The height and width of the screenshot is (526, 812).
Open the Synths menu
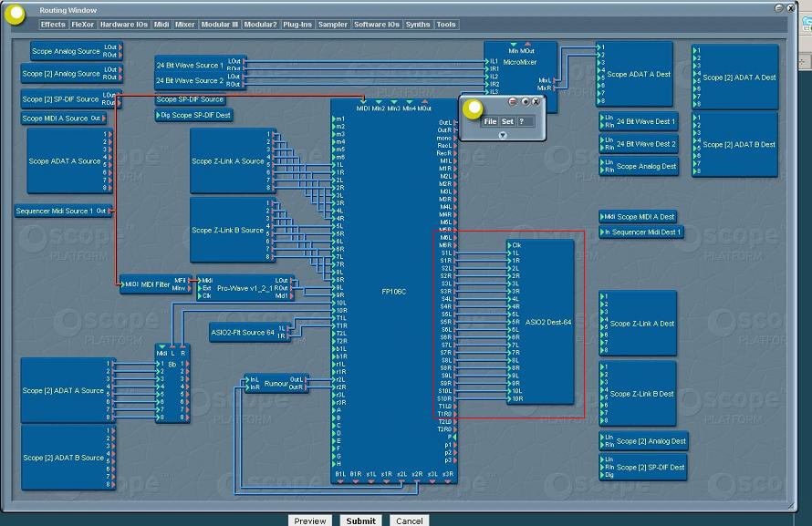417,25
